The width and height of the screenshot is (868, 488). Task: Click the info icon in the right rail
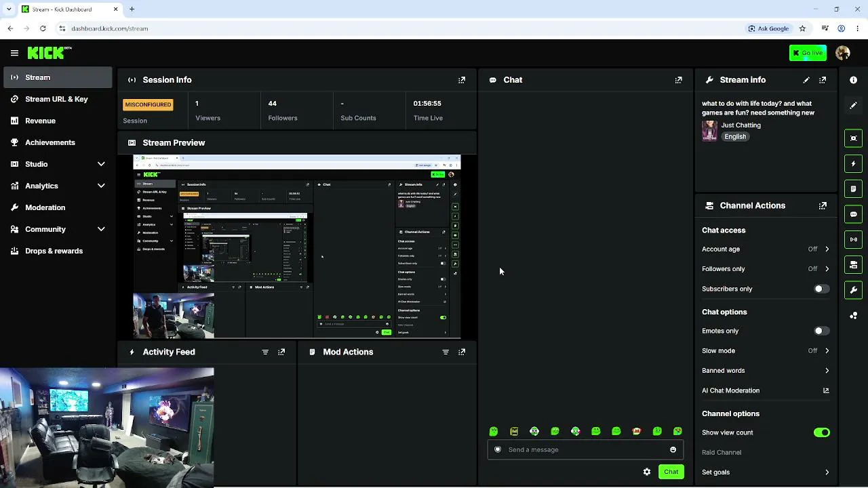tap(853, 80)
